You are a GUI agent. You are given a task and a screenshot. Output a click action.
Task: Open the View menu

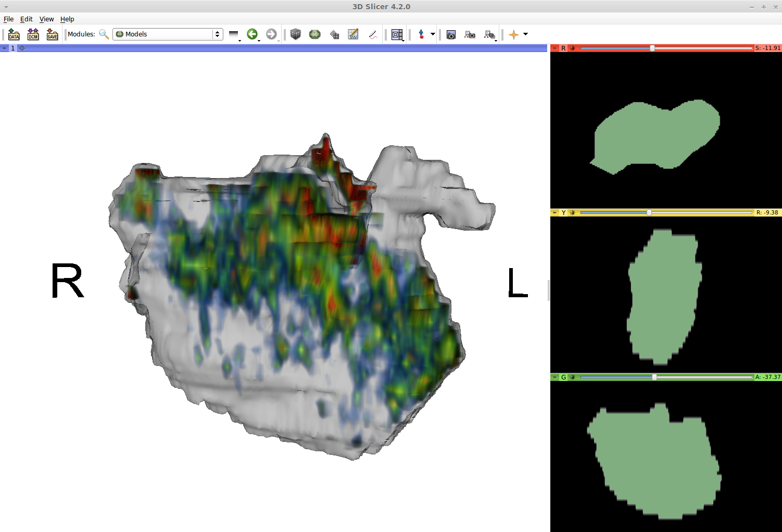46,19
